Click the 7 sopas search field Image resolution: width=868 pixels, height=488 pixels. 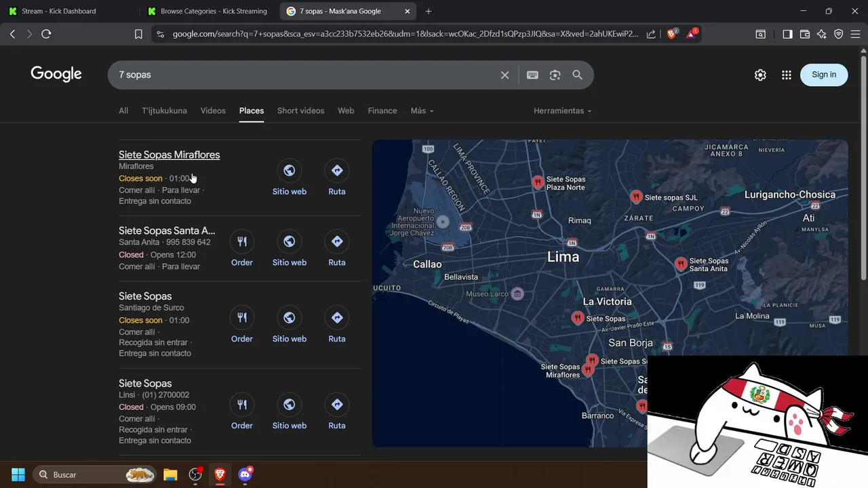pyautogui.click(x=305, y=75)
